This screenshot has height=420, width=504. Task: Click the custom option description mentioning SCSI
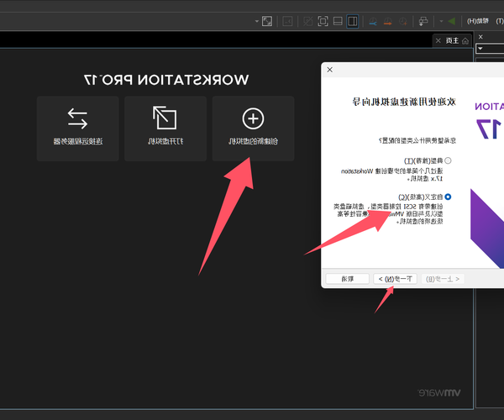388,213
